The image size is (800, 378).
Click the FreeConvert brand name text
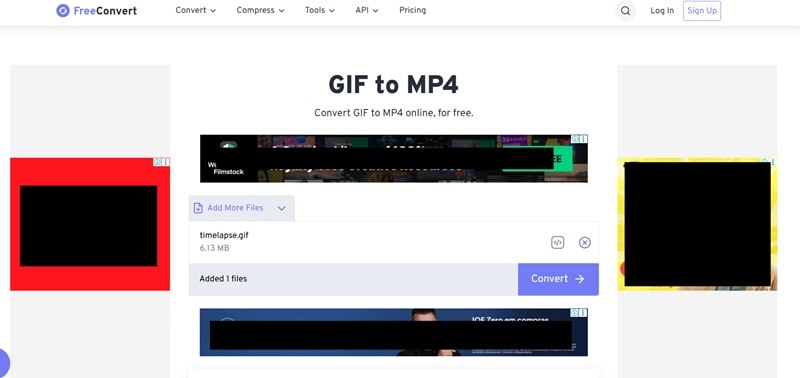click(105, 11)
